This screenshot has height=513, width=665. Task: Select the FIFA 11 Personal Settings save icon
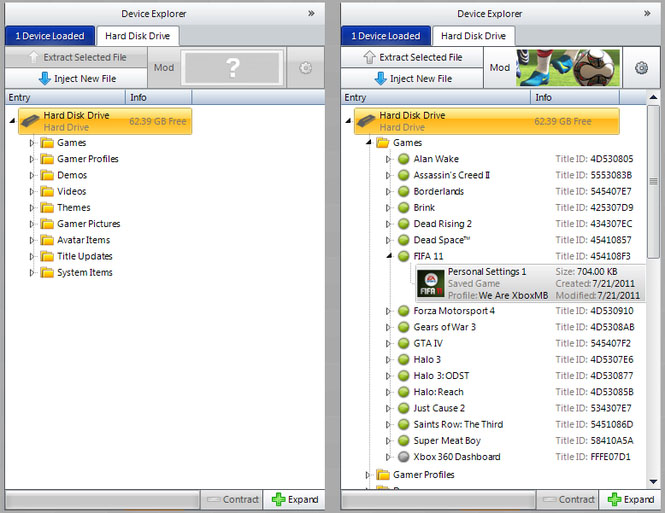431,283
